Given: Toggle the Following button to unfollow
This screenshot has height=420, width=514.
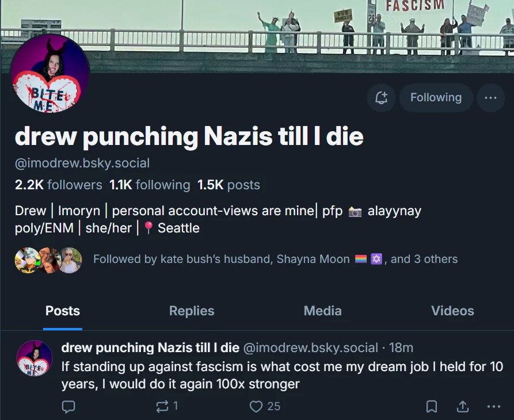Looking at the screenshot, I should point(436,97).
